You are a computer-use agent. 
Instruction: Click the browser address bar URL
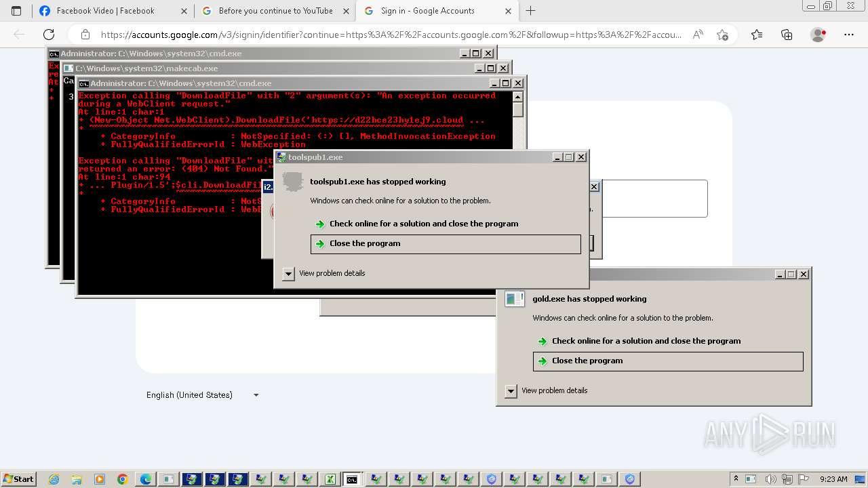(x=391, y=35)
